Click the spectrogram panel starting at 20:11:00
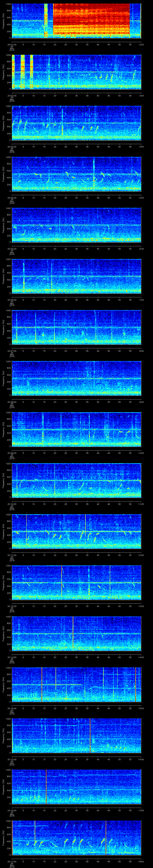The height and width of the screenshot is (868, 153). coord(76,532)
